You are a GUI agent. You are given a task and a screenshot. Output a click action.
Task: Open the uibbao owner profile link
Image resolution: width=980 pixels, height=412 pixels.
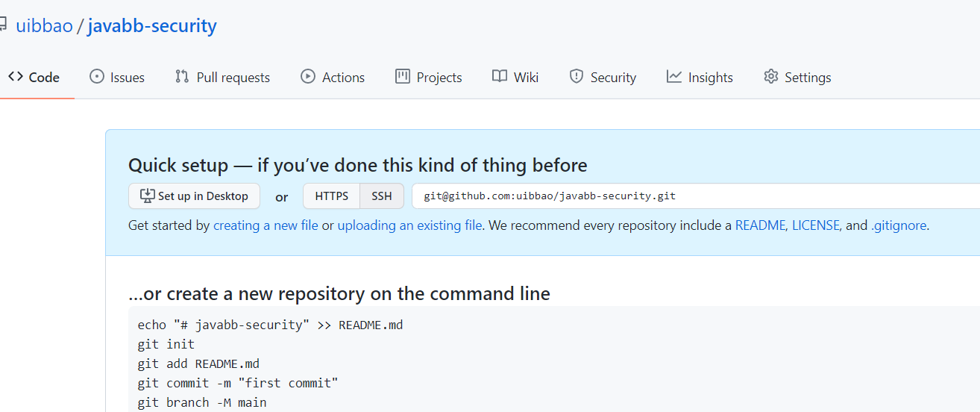pyautogui.click(x=44, y=26)
